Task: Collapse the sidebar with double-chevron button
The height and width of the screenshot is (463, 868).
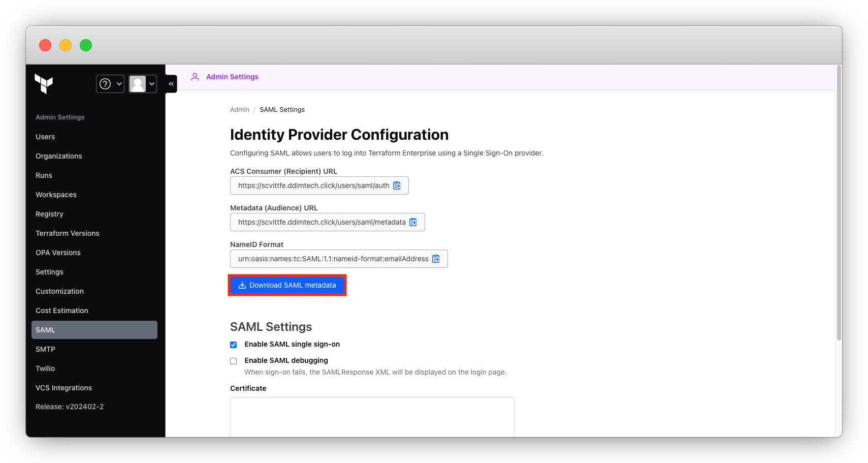Action: (x=171, y=84)
